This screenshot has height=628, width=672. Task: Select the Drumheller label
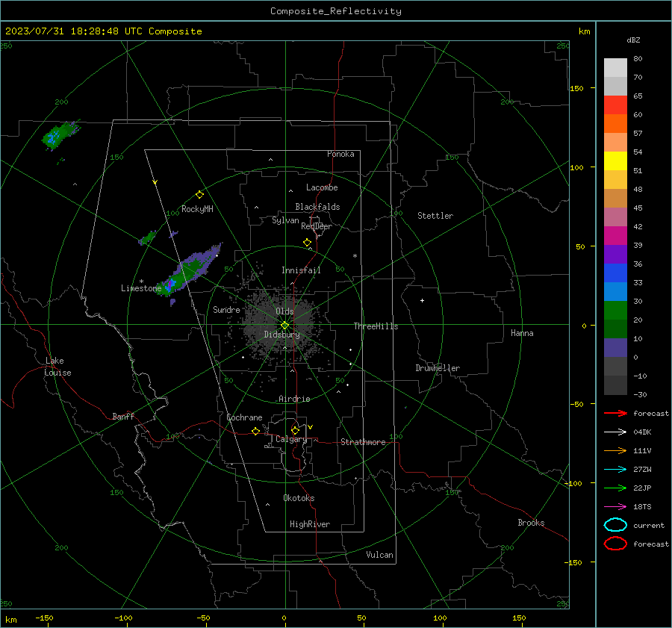pos(438,368)
